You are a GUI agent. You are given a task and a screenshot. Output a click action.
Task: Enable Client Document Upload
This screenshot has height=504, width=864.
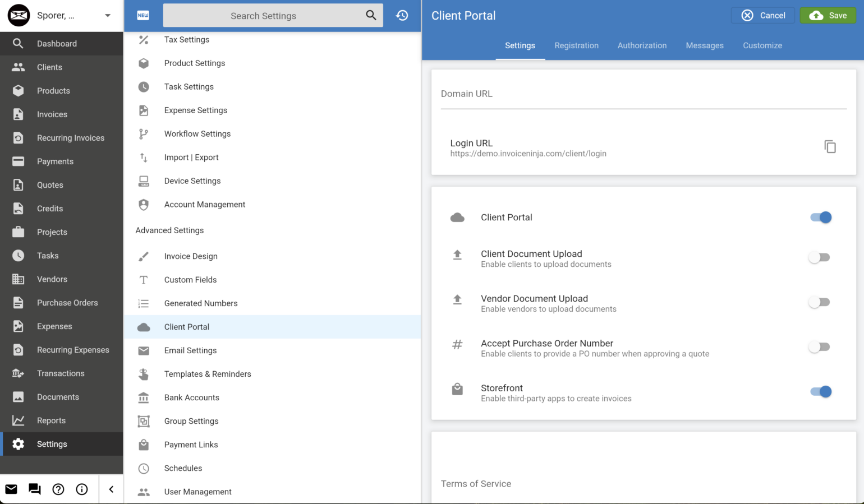[x=819, y=257]
